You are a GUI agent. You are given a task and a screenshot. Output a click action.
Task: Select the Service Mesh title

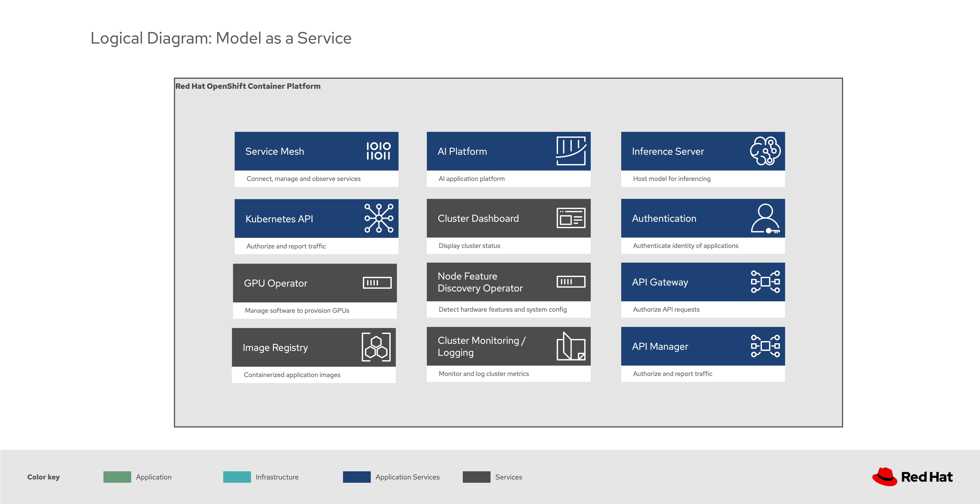coord(275,151)
